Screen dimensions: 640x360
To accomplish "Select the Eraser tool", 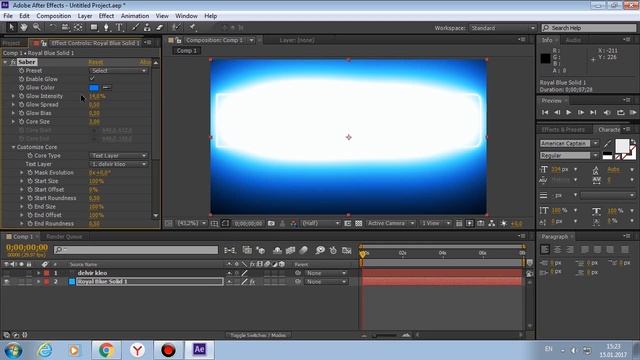I will tap(160, 27).
